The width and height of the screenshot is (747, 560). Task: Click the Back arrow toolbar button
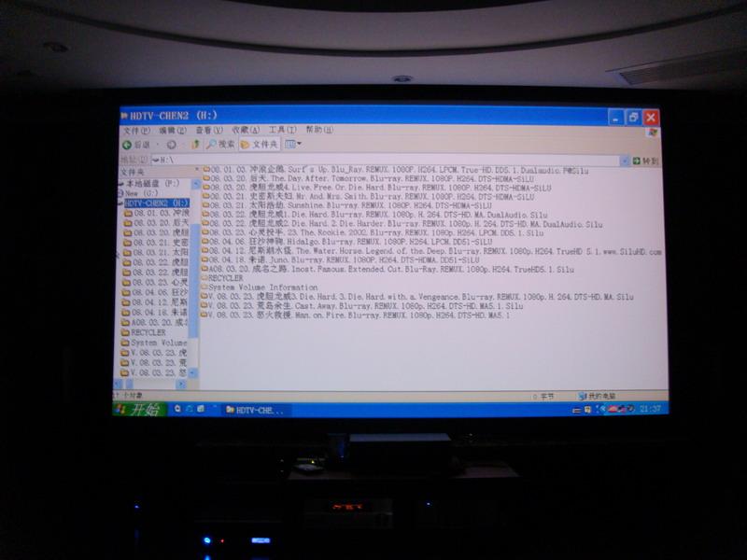136,145
